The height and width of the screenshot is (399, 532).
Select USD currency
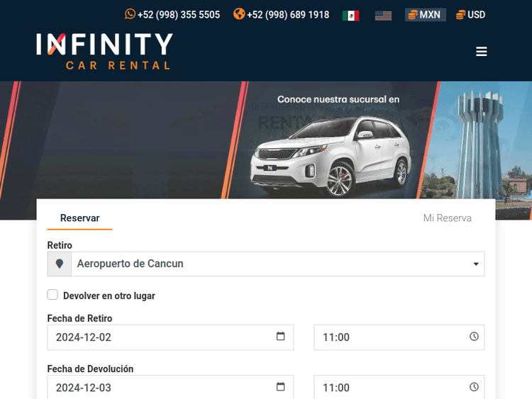coord(470,15)
